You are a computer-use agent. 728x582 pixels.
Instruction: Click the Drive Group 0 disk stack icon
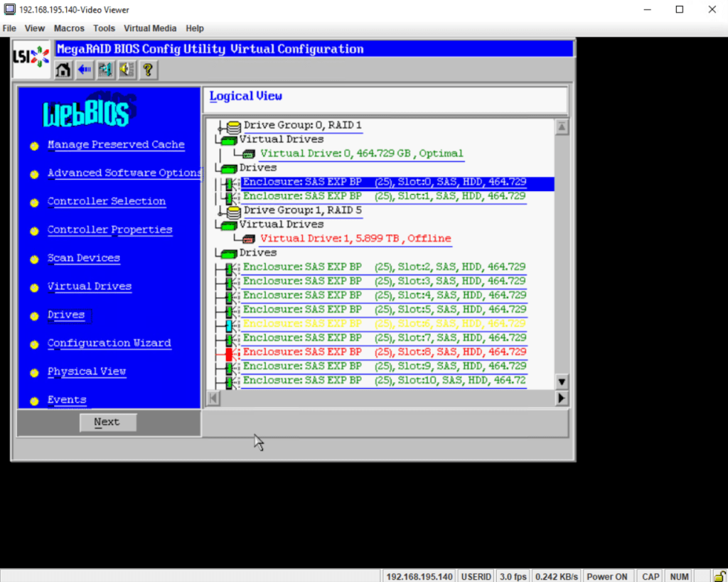(233, 126)
